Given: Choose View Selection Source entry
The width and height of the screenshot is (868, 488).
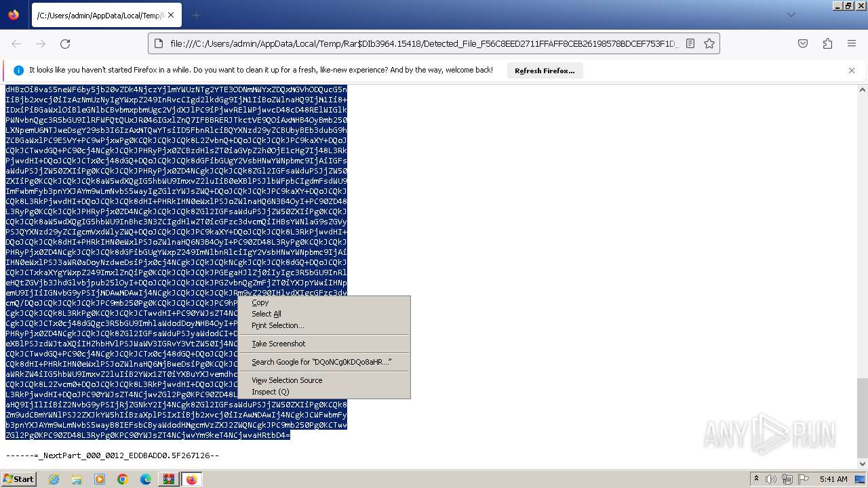Looking at the screenshot, I should point(324,380).
